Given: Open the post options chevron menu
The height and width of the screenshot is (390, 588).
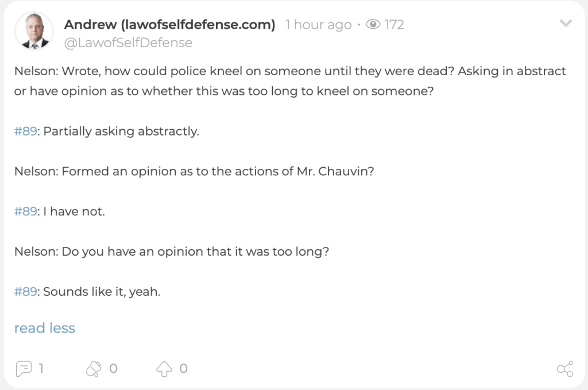Looking at the screenshot, I should point(566,23).
